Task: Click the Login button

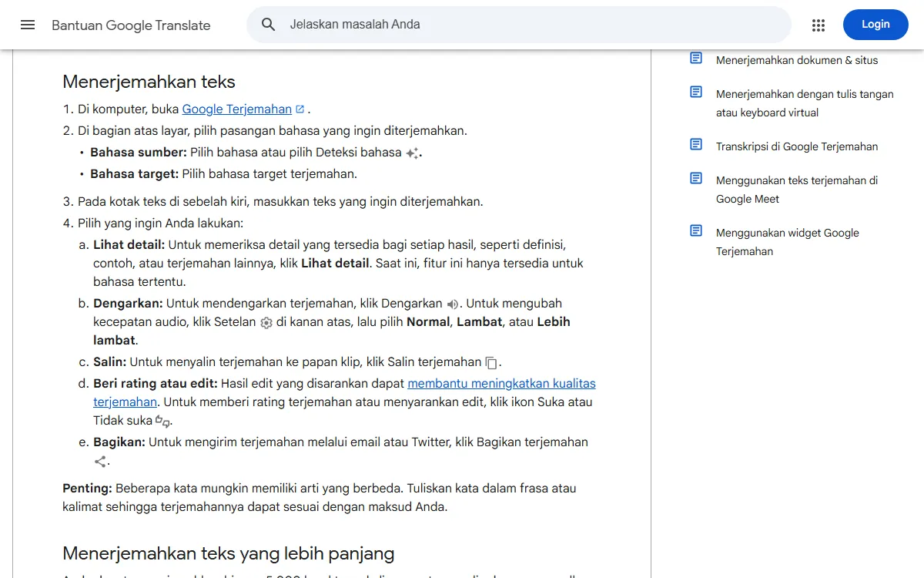Action: (x=875, y=25)
